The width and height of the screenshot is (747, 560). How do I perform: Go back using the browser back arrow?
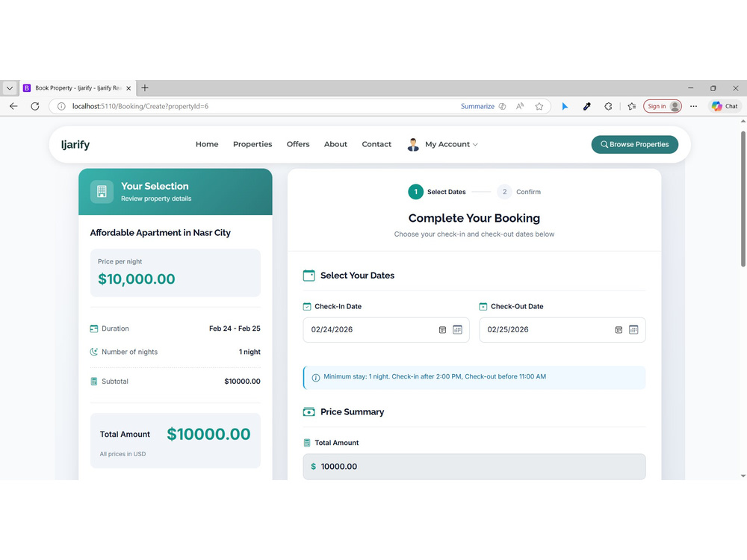click(x=13, y=106)
